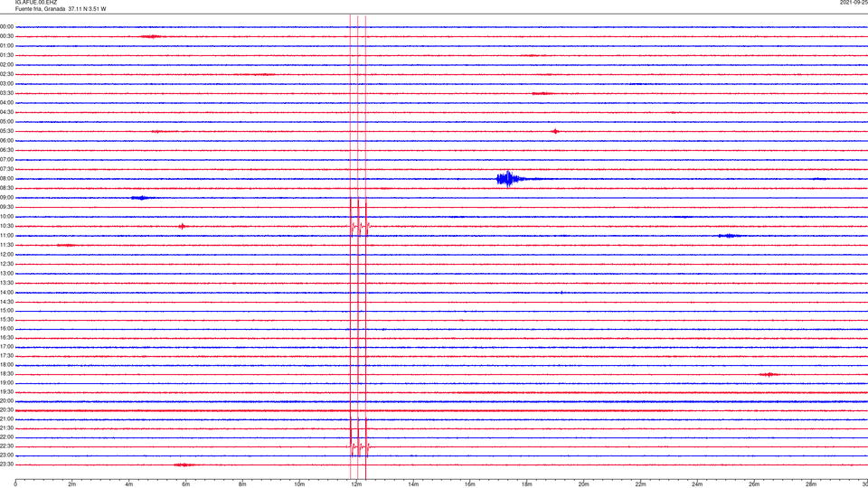868x488 pixels.
Task: Click the 24m tick label on the axis
Action: [x=697, y=484]
